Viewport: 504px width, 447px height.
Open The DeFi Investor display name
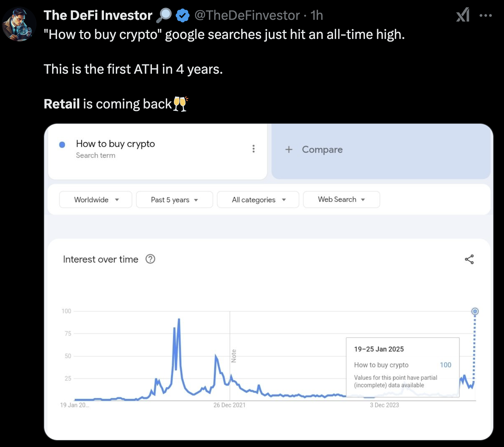[x=98, y=16]
